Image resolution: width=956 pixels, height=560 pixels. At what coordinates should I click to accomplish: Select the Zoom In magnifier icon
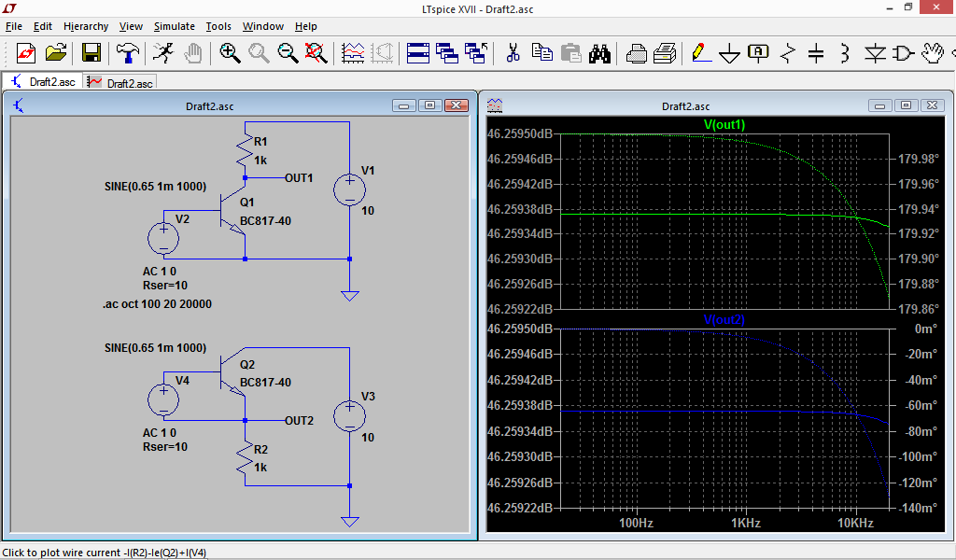click(230, 53)
